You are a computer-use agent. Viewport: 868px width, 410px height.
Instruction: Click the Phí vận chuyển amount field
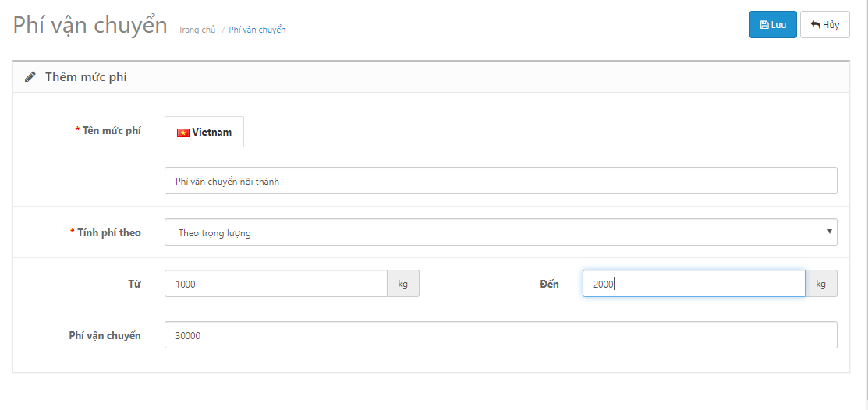[501, 335]
